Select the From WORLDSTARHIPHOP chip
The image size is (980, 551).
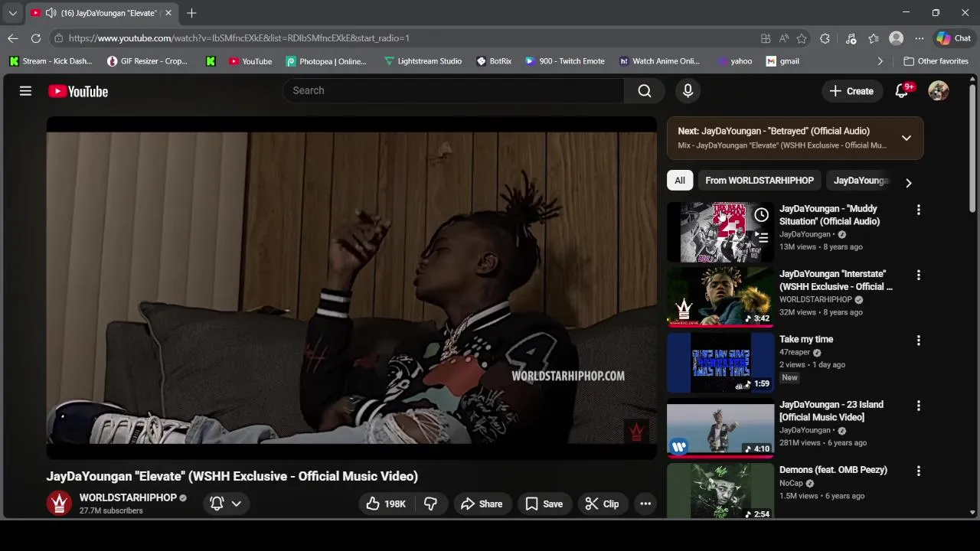759,181
